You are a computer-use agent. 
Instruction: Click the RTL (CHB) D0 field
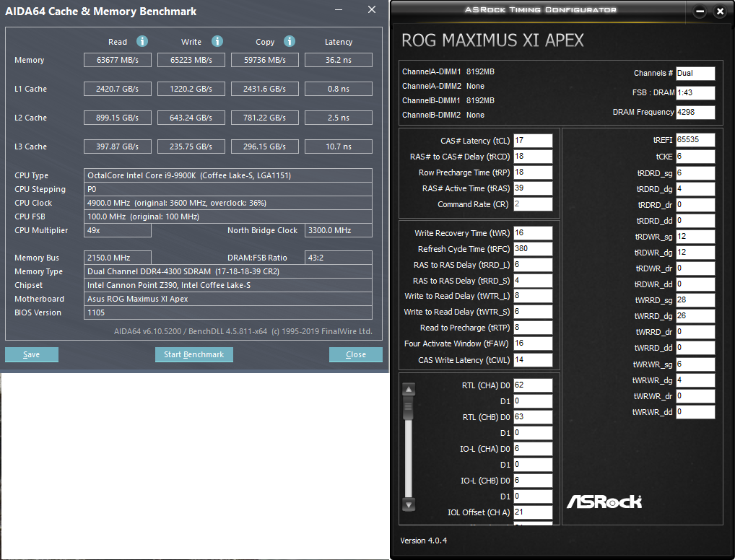tap(533, 417)
